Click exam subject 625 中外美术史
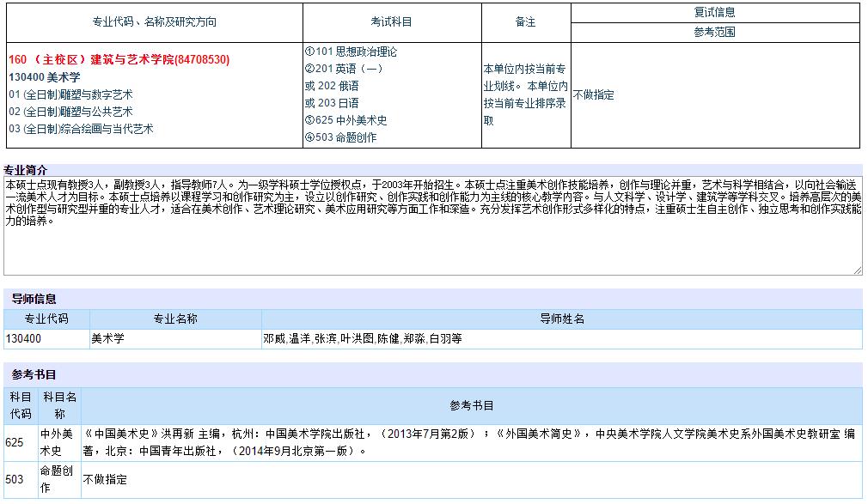The width and height of the screenshot is (868, 504). click(345, 120)
